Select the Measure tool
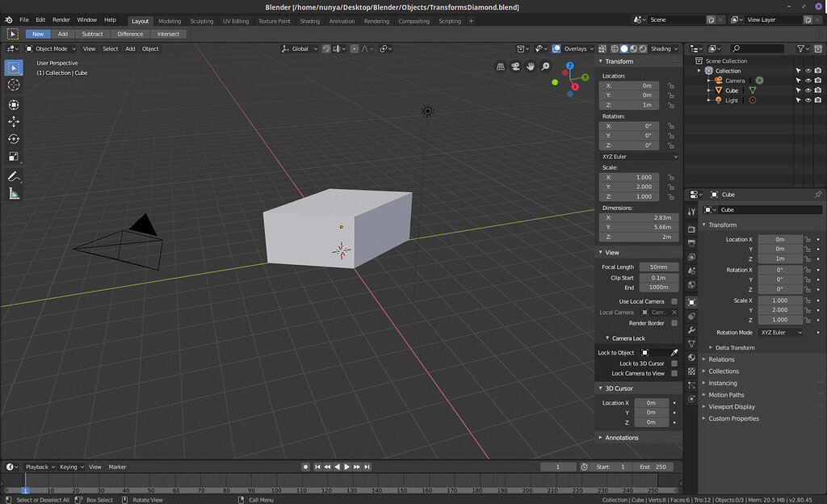 click(13, 192)
